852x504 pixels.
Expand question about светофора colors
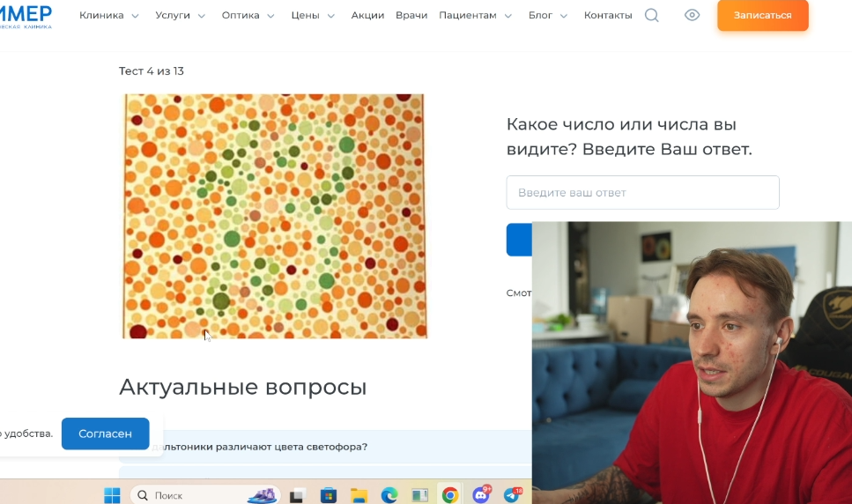tap(325, 447)
